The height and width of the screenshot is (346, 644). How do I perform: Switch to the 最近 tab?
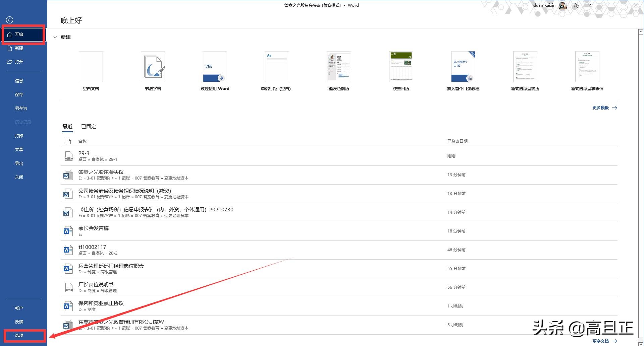[x=67, y=127]
